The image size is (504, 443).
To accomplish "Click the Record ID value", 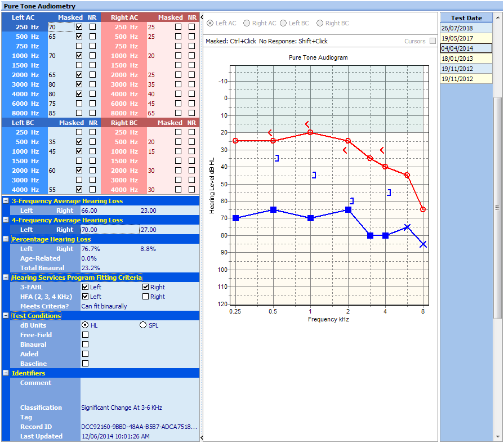I will [x=139, y=427].
